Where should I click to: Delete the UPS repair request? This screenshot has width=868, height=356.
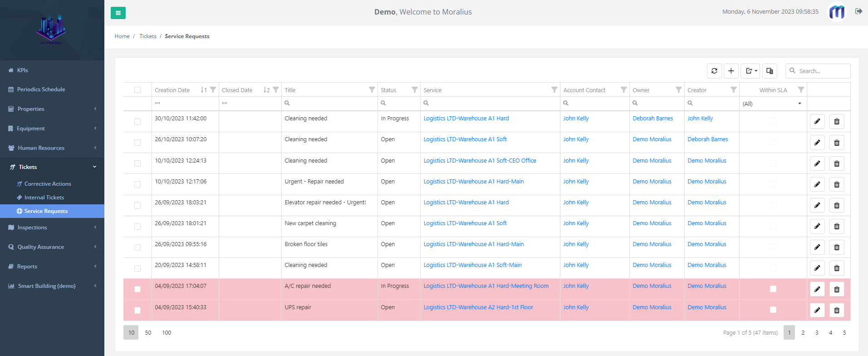[x=837, y=310]
